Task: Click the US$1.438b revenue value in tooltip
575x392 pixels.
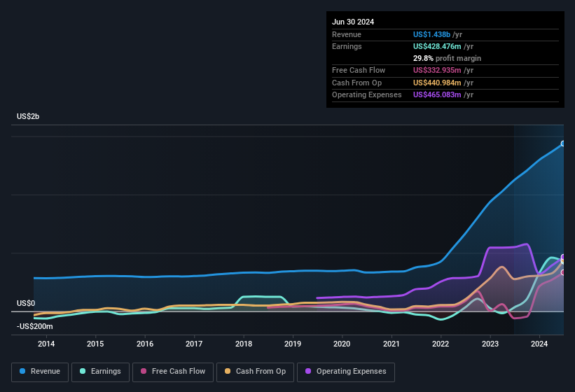Action: [432, 34]
